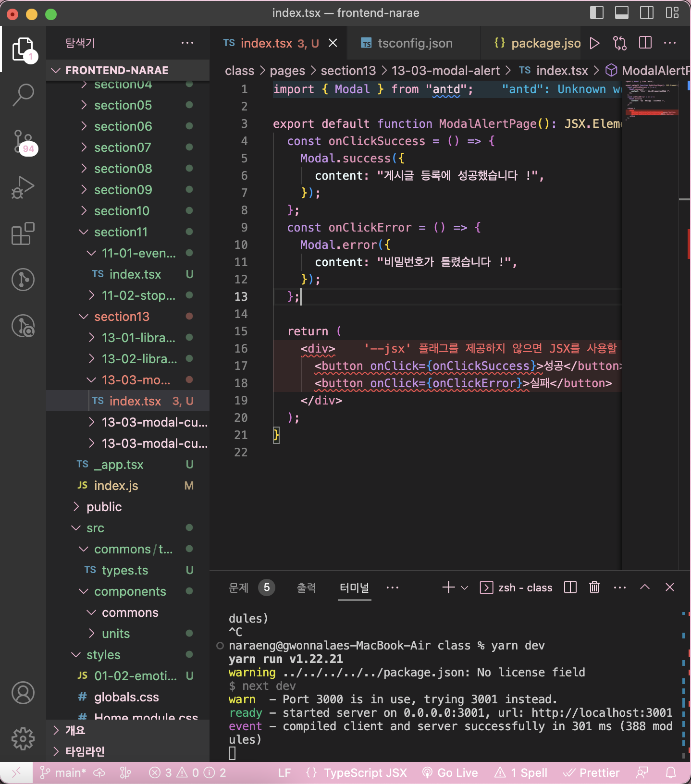Close the bottom panel
The width and height of the screenshot is (691, 784).
click(670, 587)
